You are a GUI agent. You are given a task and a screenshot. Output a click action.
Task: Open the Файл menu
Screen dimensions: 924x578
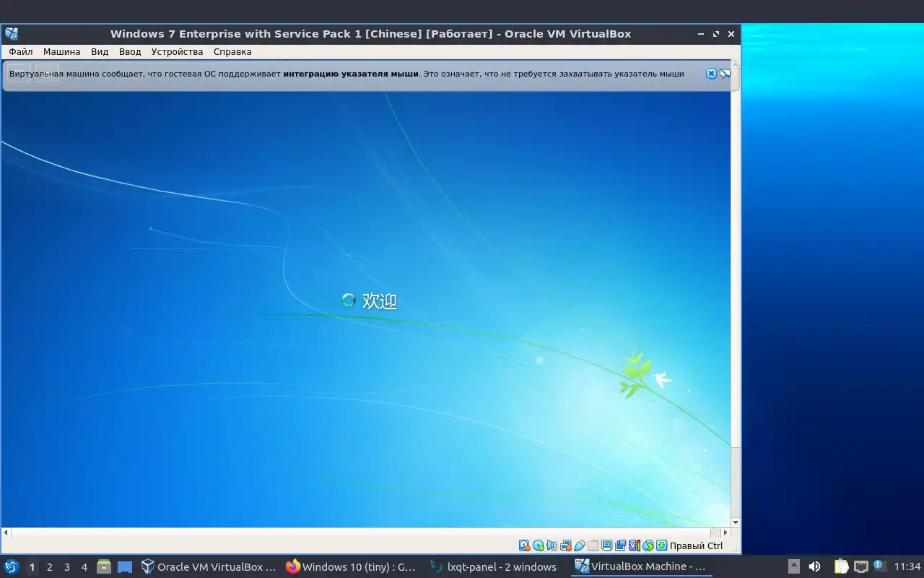pyautogui.click(x=21, y=52)
